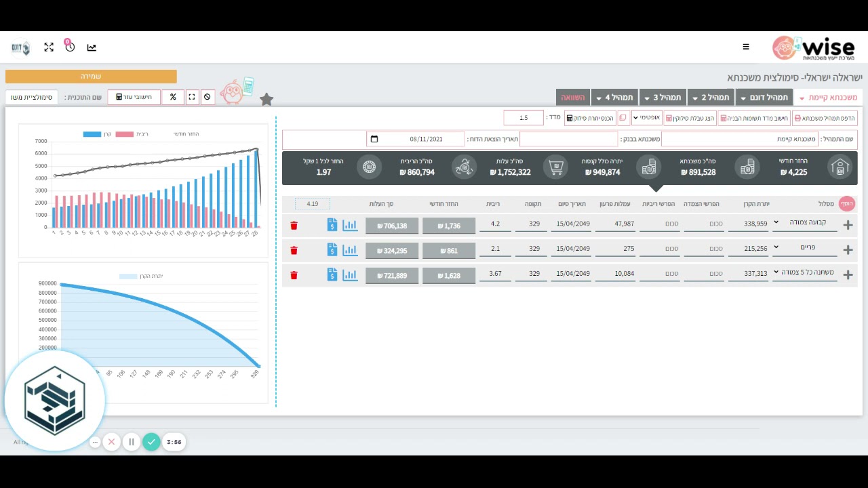Click the star favorite icon
Image resolution: width=868 pixels, height=488 pixels.
click(267, 100)
